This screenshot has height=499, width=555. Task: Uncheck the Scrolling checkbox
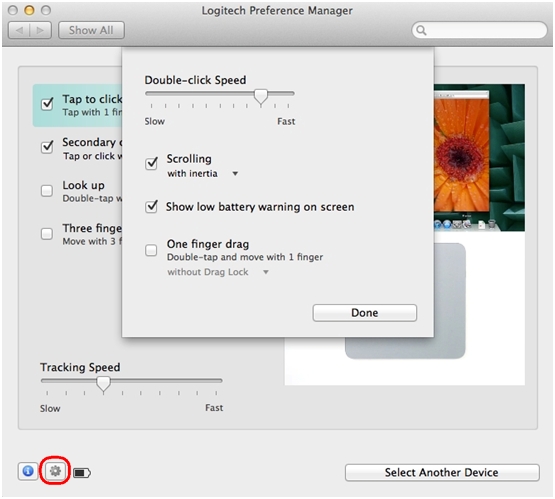pos(151,164)
